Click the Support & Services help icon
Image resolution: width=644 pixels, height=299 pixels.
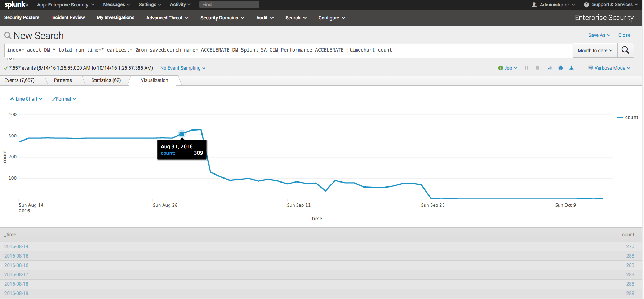coord(586,5)
